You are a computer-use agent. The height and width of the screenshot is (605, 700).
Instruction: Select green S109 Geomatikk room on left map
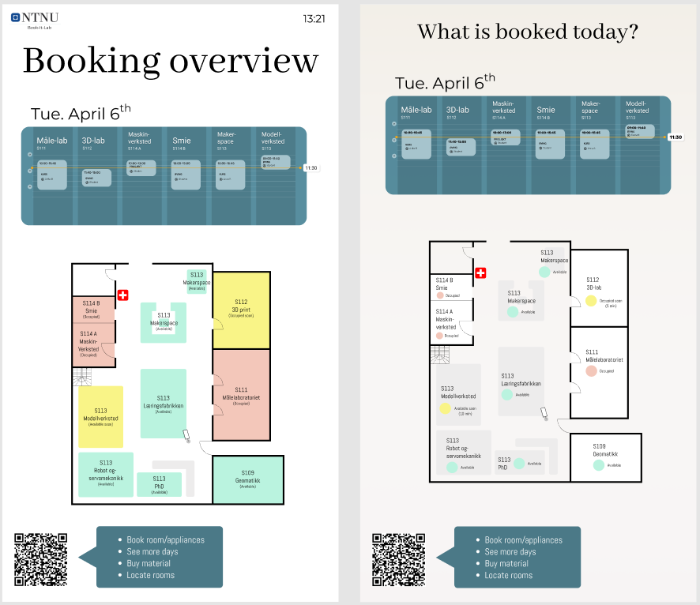click(247, 479)
